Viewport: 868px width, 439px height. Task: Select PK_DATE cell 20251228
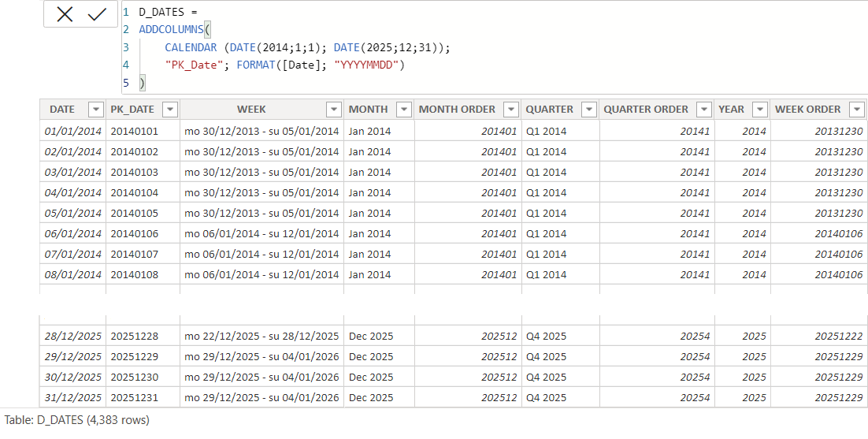(143, 336)
